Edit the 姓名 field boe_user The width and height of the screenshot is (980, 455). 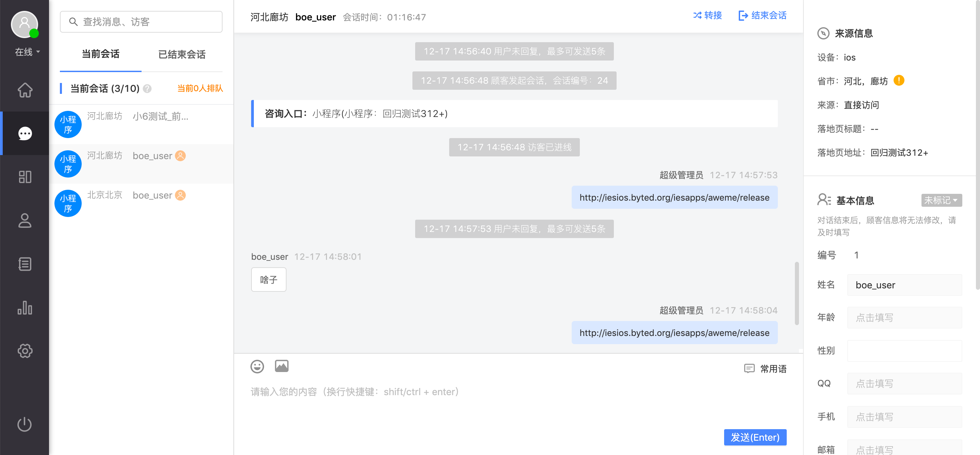[904, 285]
